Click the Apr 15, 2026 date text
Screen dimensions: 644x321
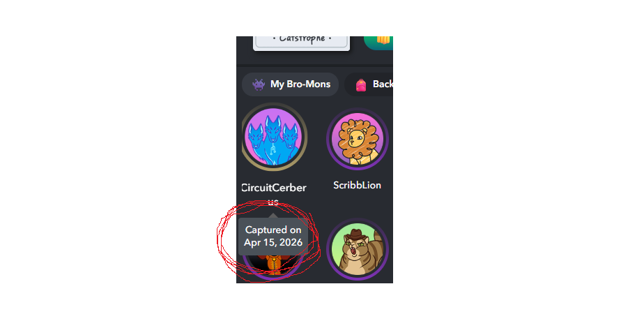click(273, 243)
